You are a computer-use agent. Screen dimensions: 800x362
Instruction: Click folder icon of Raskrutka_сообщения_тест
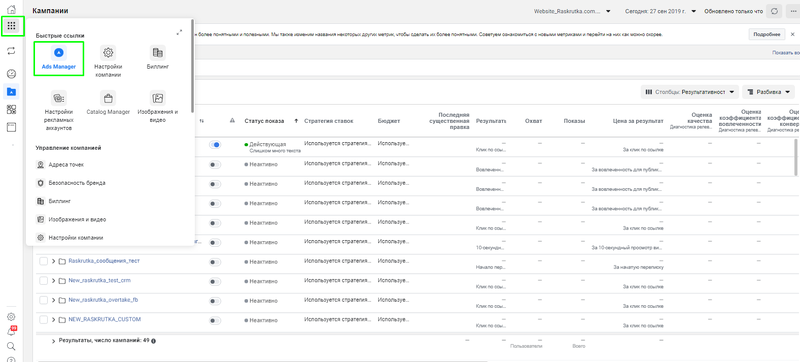pos(62,262)
